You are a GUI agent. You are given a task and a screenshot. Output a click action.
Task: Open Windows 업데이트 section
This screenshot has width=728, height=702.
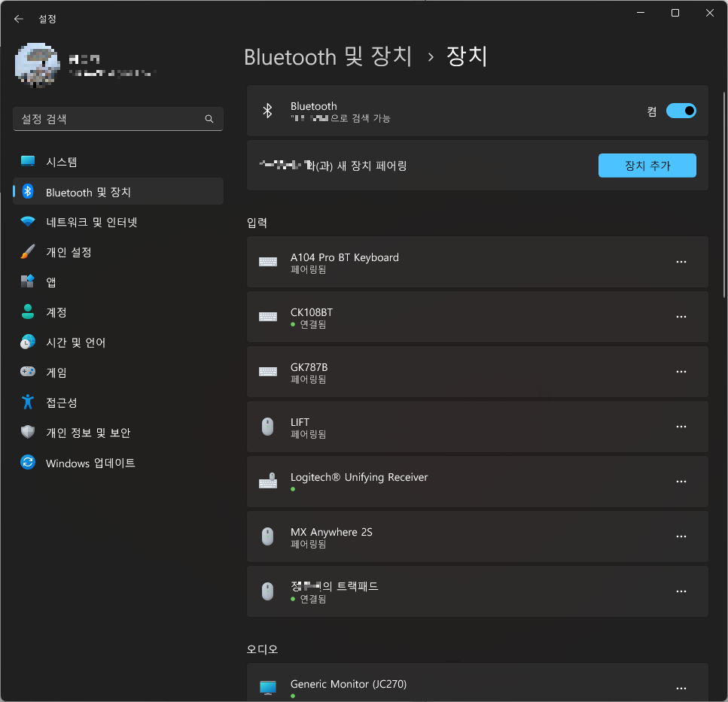tap(118, 463)
